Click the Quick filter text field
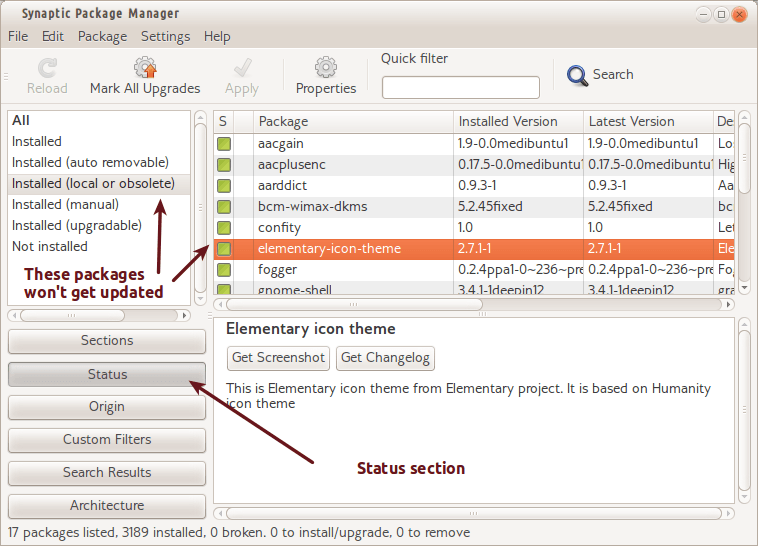The image size is (758, 546). pos(461,88)
